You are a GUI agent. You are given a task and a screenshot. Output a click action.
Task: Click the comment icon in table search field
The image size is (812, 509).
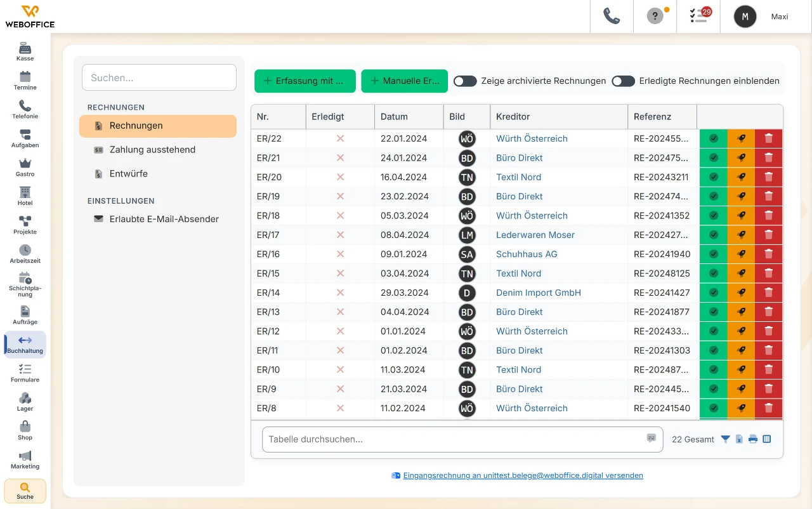[x=652, y=438]
